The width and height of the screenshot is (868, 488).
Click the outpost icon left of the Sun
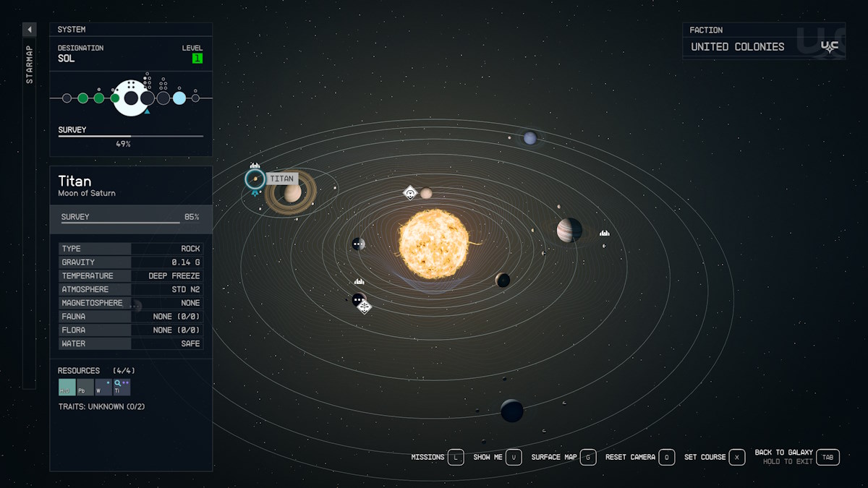point(359,282)
